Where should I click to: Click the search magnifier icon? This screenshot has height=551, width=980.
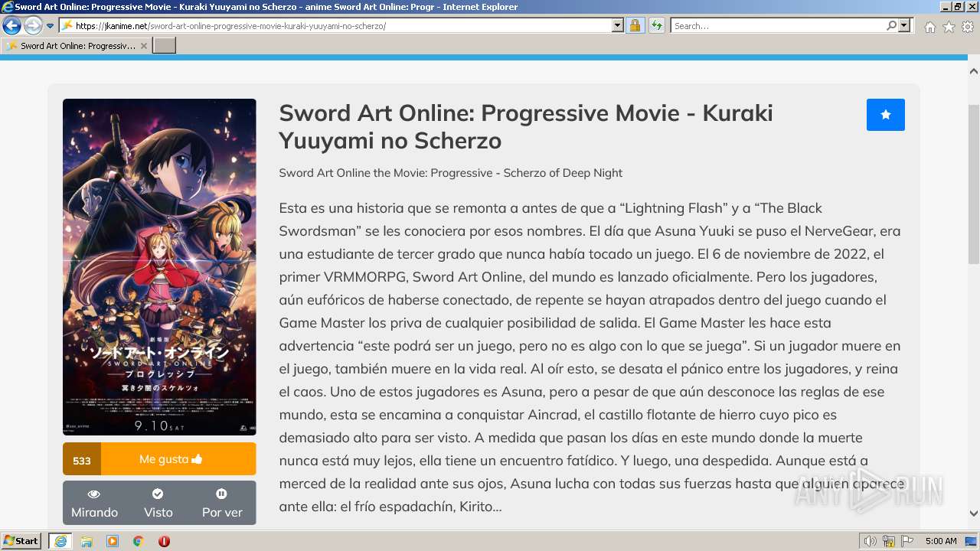coord(891,26)
